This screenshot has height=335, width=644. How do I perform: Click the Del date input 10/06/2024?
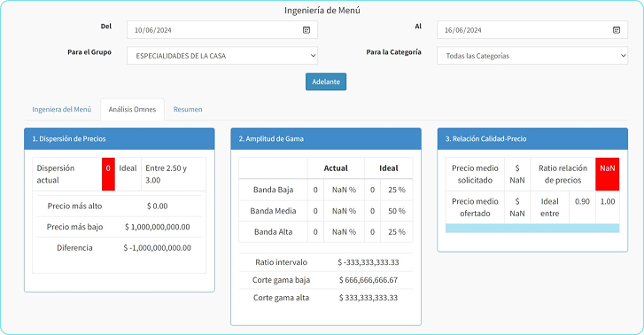[x=222, y=30]
